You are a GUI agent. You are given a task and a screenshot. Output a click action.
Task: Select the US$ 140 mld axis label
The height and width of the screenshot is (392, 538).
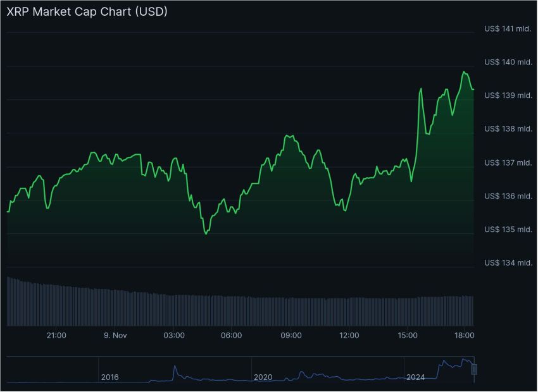click(x=508, y=62)
